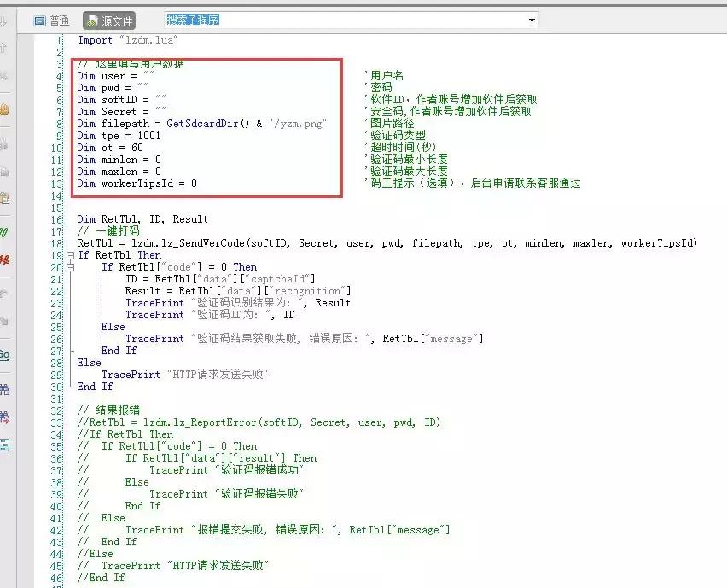727x588 pixels.
Task: Click 'ID = RetTbl["data"]["captchaId"]' line
Action: (x=220, y=279)
